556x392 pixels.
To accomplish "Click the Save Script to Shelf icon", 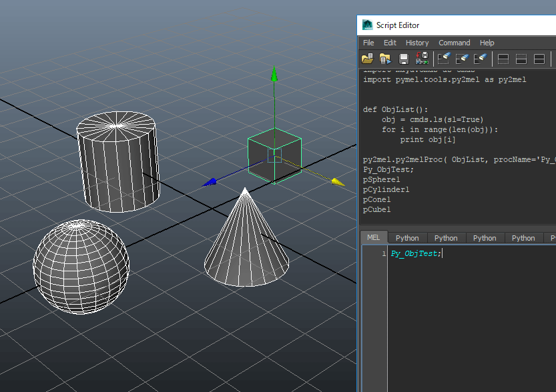I will [422, 59].
